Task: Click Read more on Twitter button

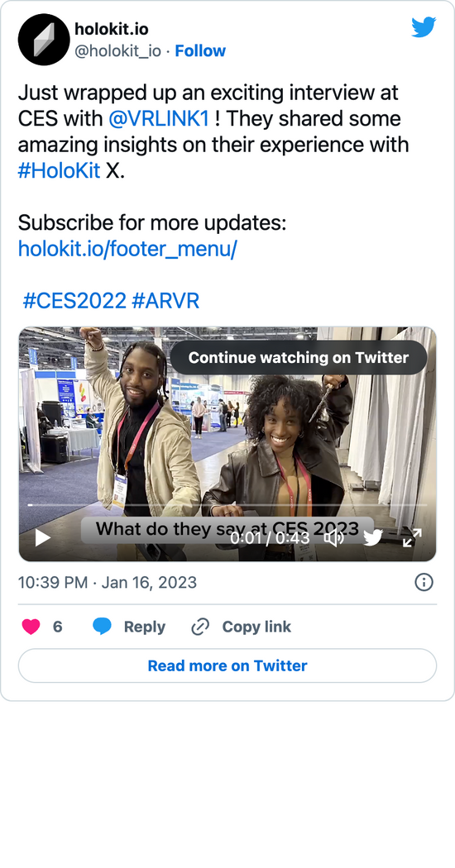Action: tap(227, 665)
